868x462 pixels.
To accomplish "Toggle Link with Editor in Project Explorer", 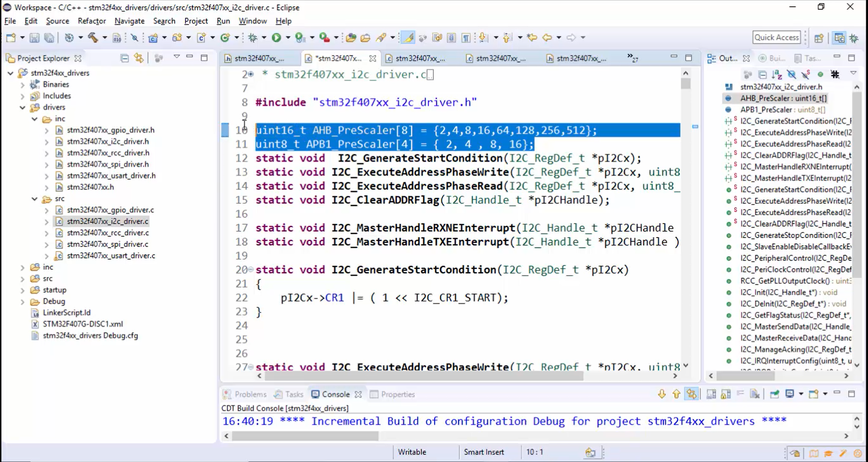I will (139, 58).
